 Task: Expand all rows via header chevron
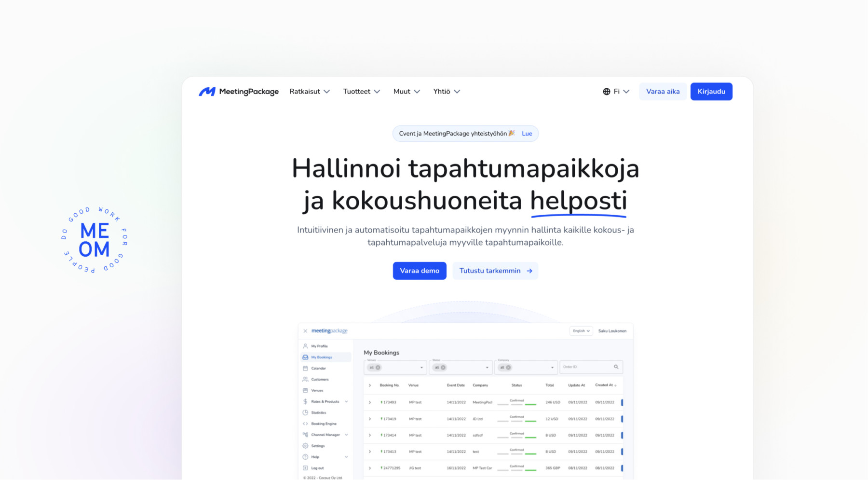pos(370,385)
